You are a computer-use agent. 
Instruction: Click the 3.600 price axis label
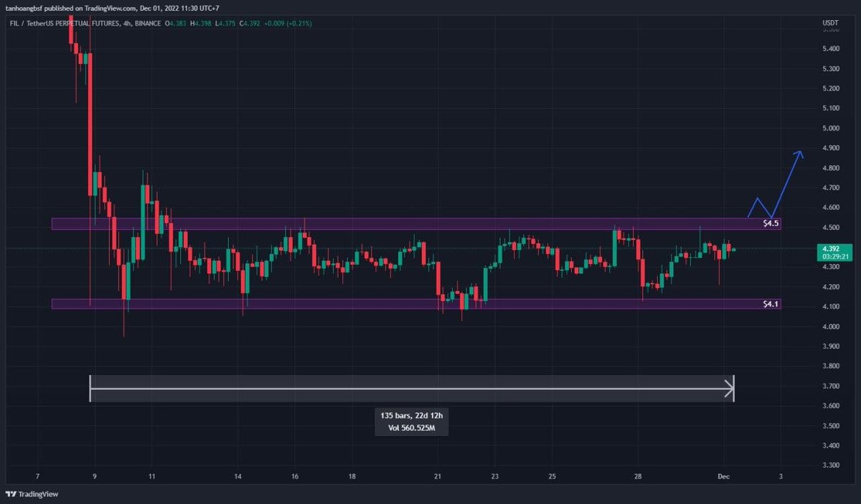click(831, 406)
